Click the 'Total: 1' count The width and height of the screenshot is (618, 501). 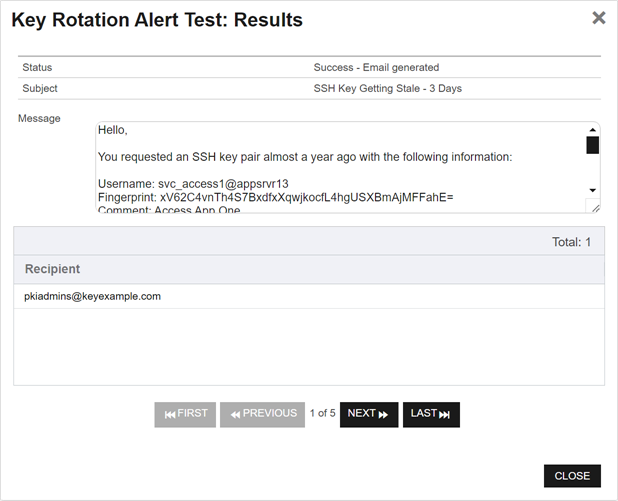(571, 242)
